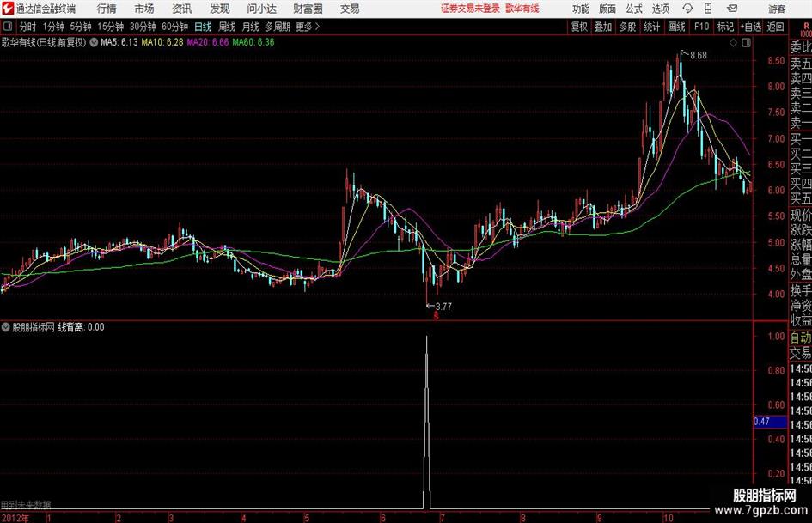Viewport: 812px width, 523px height.
Task: Open the 资讯 menu
Action: tap(182, 9)
